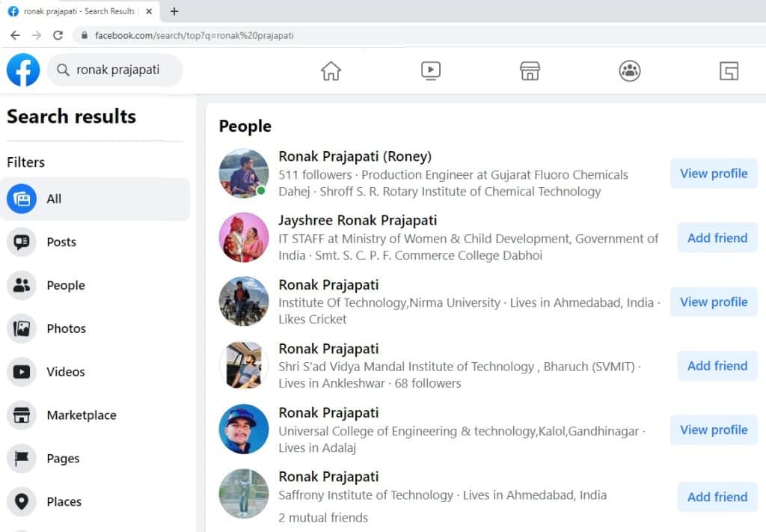Show only Posts results

pyautogui.click(x=62, y=242)
